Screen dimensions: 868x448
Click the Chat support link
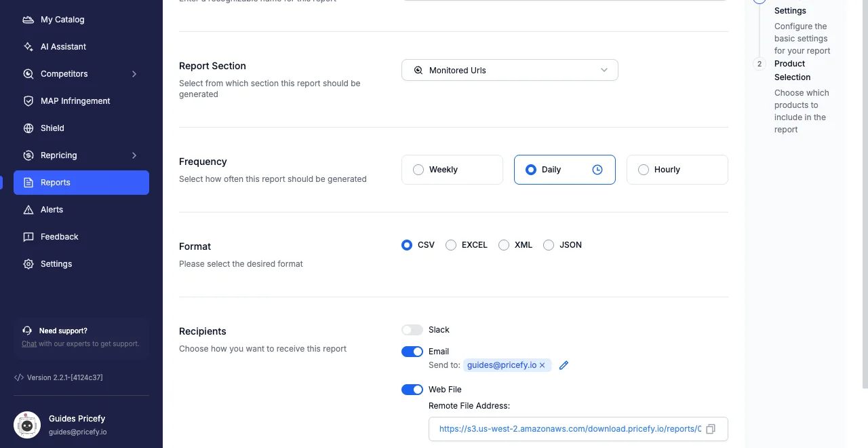click(x=29, y=343)
